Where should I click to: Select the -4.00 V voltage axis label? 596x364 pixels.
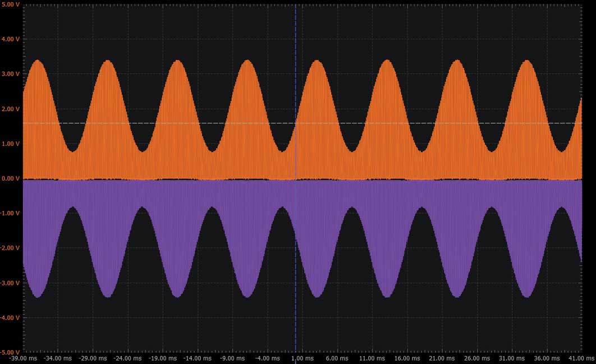pos(10,317)
